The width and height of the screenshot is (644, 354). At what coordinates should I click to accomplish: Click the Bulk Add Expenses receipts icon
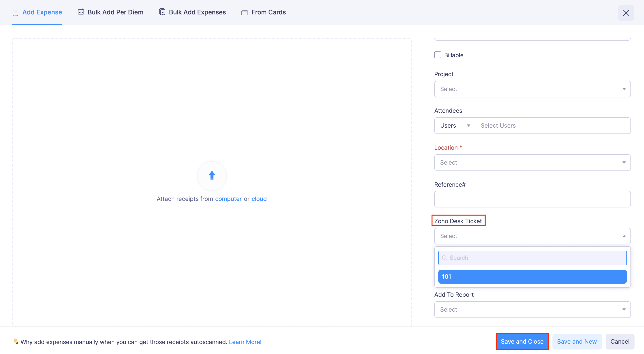coord(162,11)
